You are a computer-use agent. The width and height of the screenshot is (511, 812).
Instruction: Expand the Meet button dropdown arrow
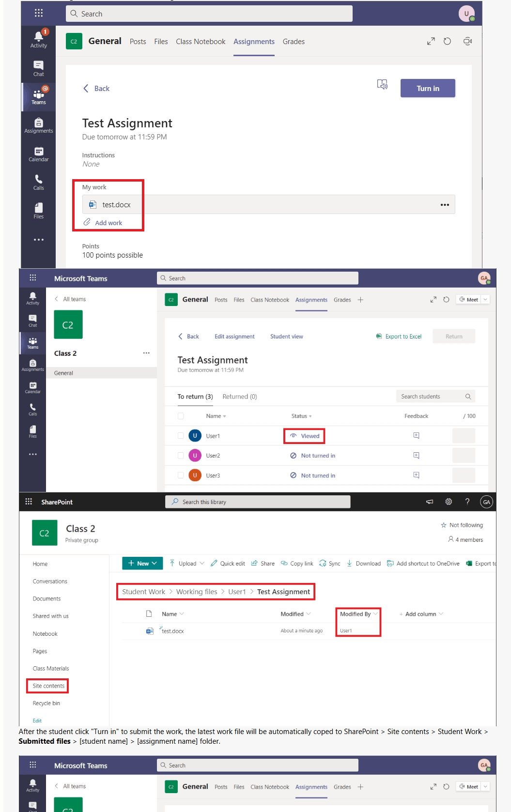coord(485,299)
